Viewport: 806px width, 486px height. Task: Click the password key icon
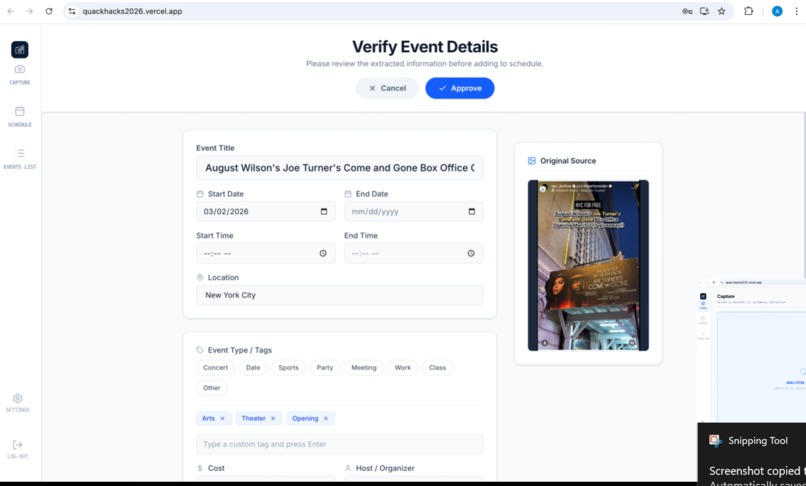coord(687,11)
